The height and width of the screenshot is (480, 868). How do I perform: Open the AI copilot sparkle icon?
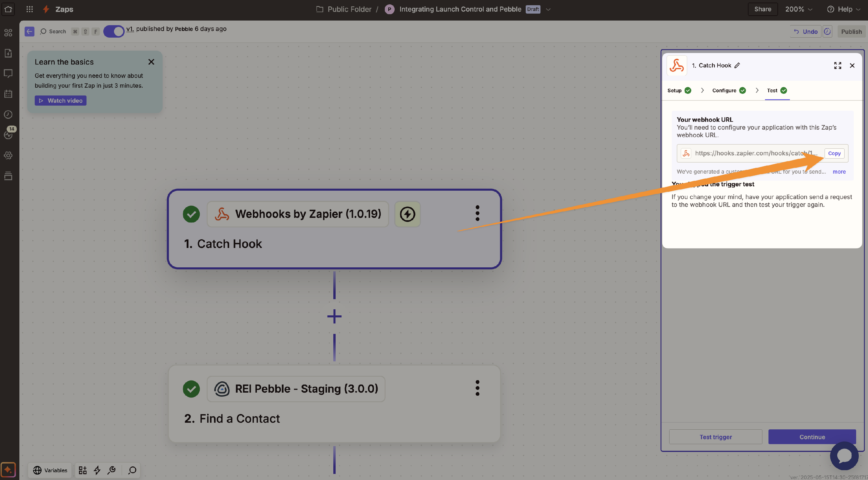pos(8,470)
